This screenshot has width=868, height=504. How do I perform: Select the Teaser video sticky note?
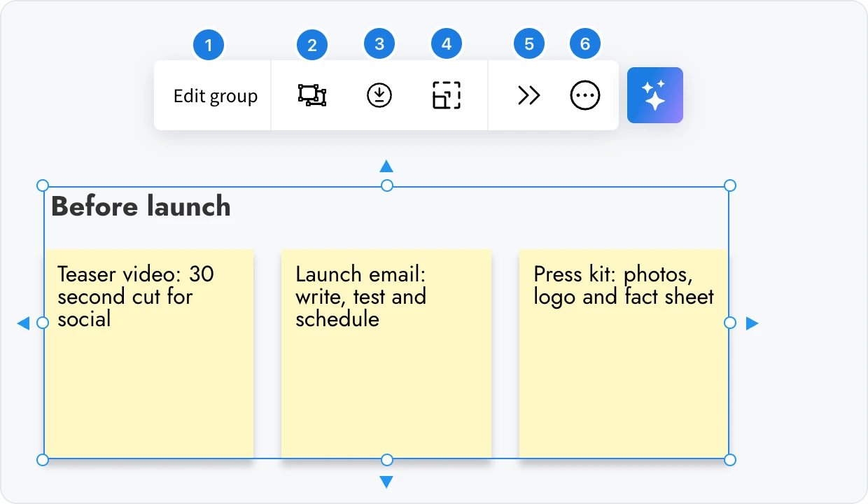click(x=148, y=353)
